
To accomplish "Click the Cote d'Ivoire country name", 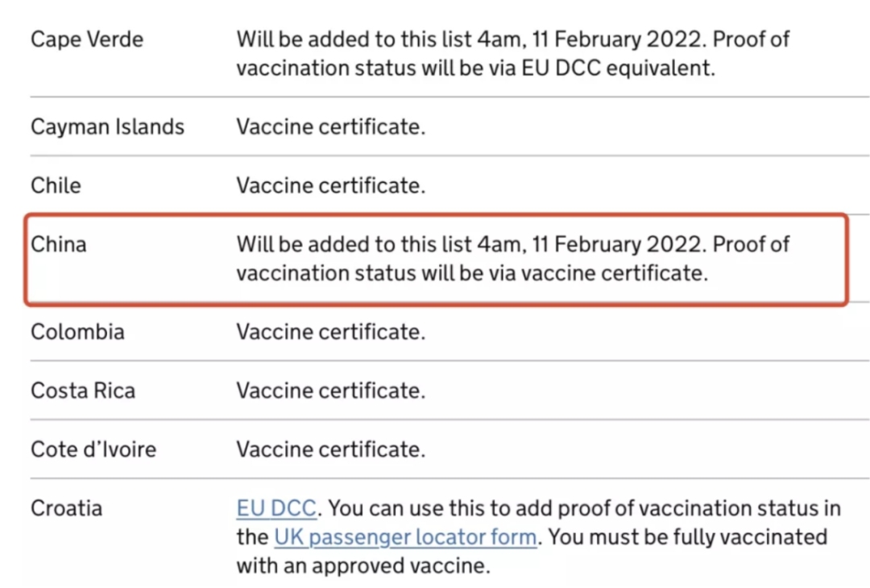I will point(93,449).
